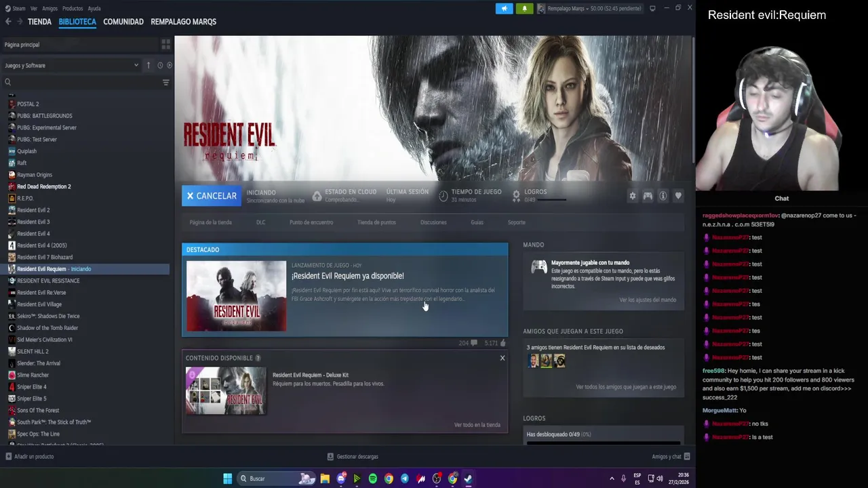Viewport: 868px width, 488px height.
Task: Open the Ver menu
Action: point(34,8)
